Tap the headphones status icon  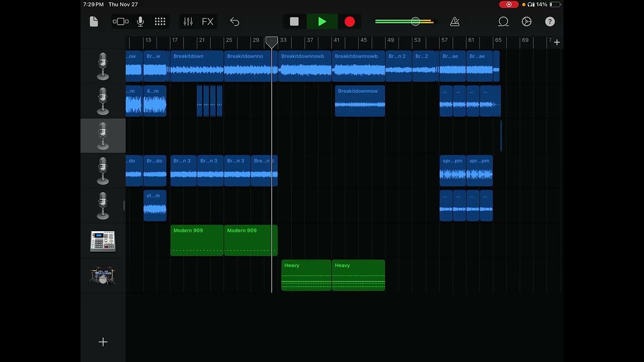[x=531, y=5]
